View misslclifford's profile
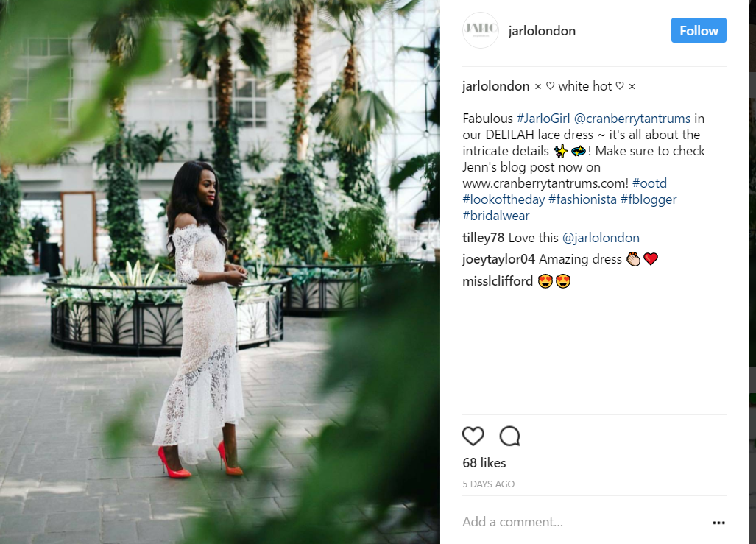 (x=498, y=280)
